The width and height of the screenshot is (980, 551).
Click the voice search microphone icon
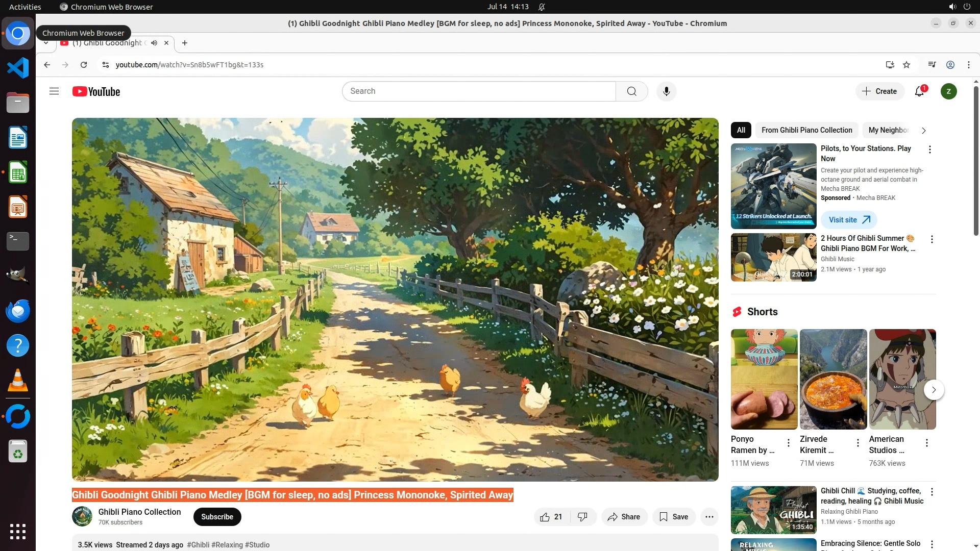click(666, 91)
